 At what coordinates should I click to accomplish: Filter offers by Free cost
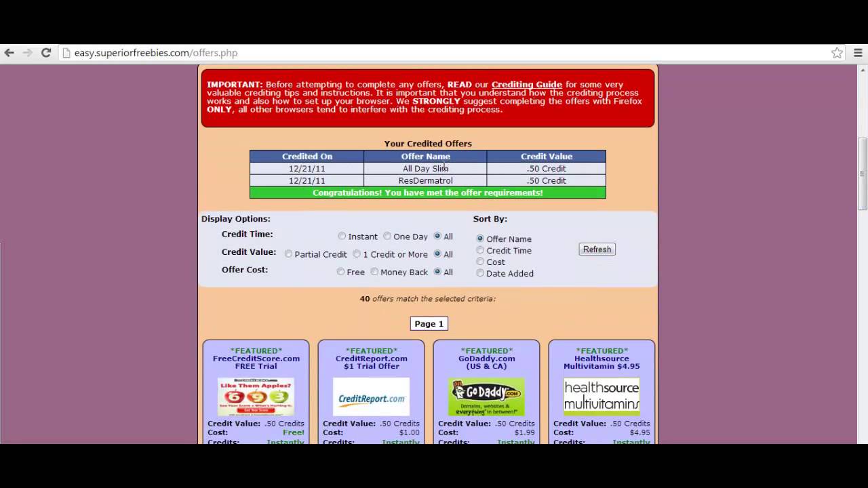[x=340, y=271]
